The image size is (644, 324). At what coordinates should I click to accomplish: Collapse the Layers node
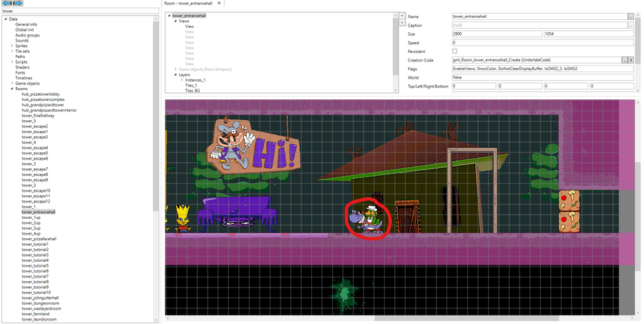point(176,74)
